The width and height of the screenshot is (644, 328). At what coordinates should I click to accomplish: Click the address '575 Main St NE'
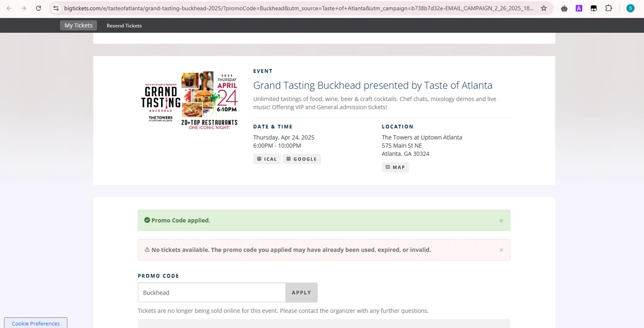(x=402, y=146)
